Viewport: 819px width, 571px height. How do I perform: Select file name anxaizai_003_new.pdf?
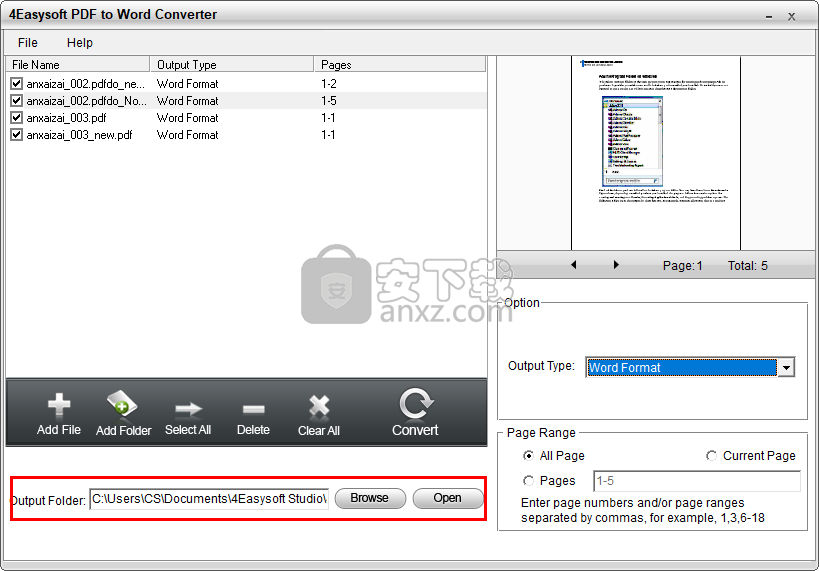click(x=79, y=135)
